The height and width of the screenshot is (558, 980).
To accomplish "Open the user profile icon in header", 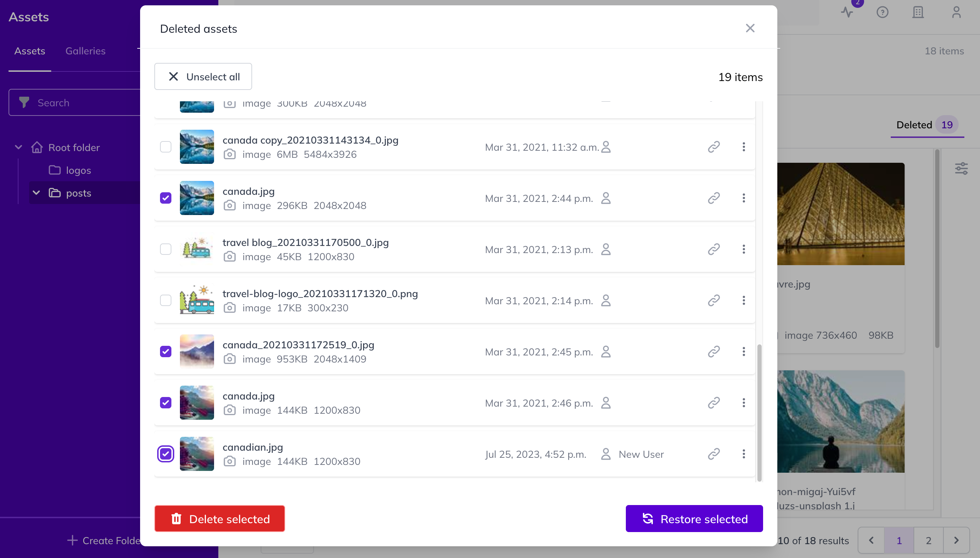I will (956, 12).
